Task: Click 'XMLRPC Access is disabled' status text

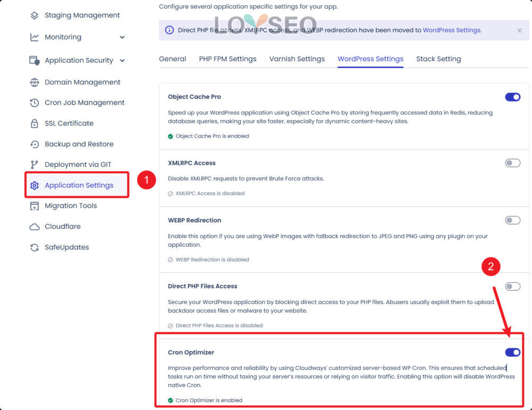Action: click(x=210, y=194)
